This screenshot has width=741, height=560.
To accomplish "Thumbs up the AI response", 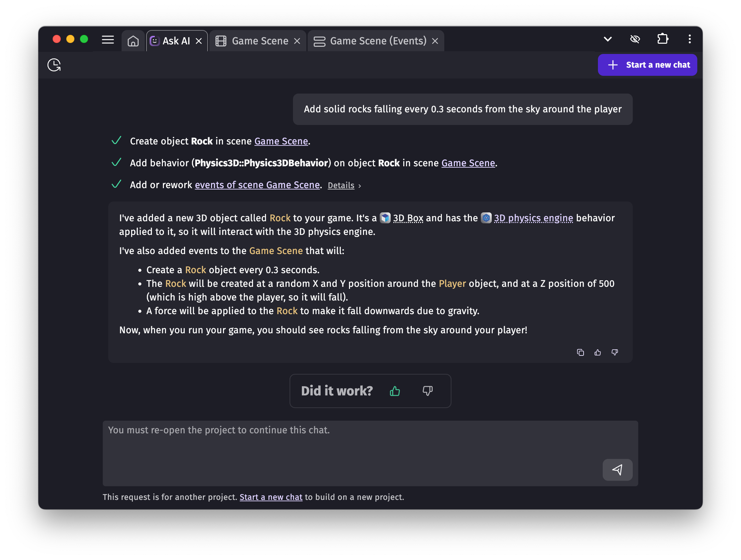I will tap(598, 352).
